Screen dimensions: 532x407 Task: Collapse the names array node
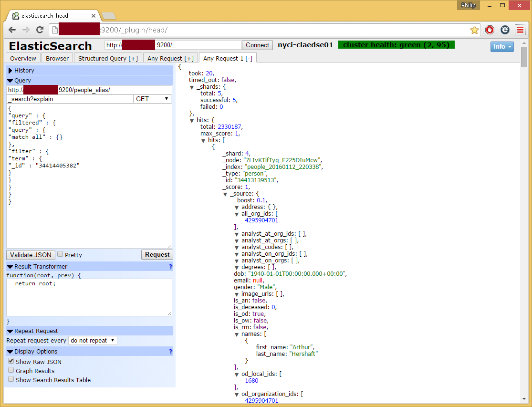(x=237, y=335)
